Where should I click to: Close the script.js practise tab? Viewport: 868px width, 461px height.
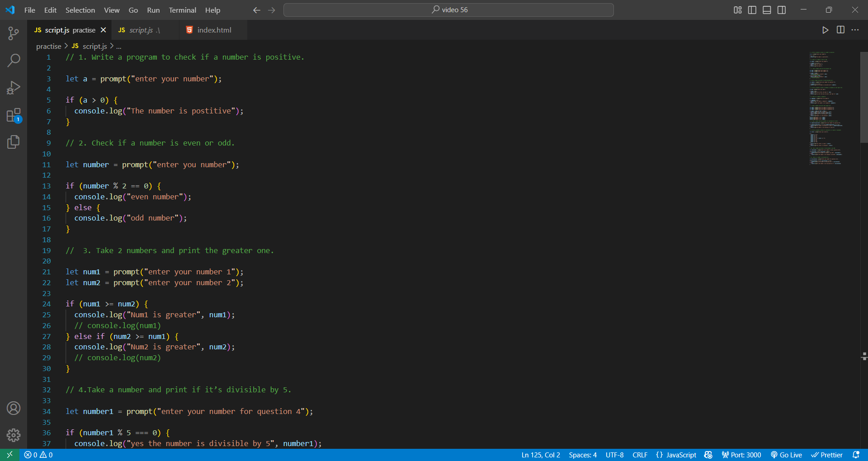pyautogui.click(x=104, y=30)
